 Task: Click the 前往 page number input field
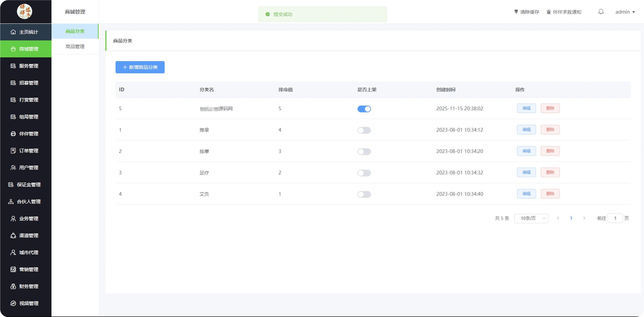tap(615, 218)
